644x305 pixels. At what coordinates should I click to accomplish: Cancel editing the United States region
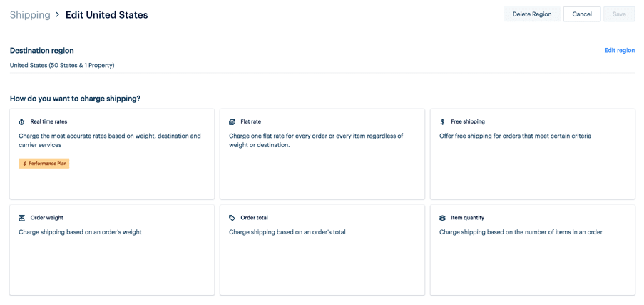(582, 14)
